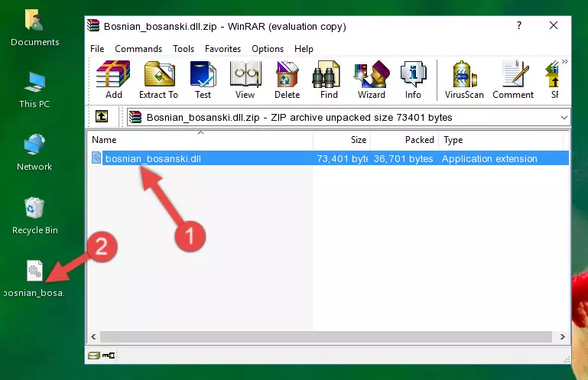Click the key password icon in status bar
Viewport: 588px width, 380px height.
pos(109,355)
